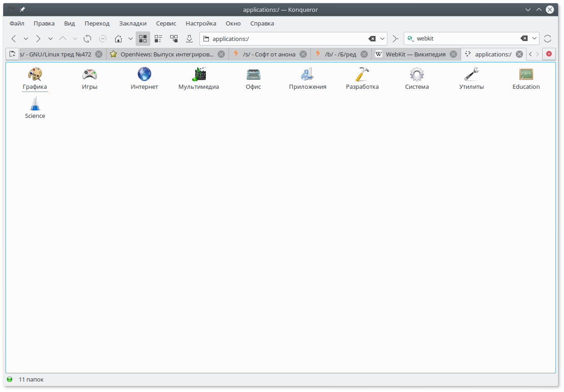Image resolution: width=564 pixels, height=392 pixels.
Task: Clear the location bar text
Action: coord(372,39)
